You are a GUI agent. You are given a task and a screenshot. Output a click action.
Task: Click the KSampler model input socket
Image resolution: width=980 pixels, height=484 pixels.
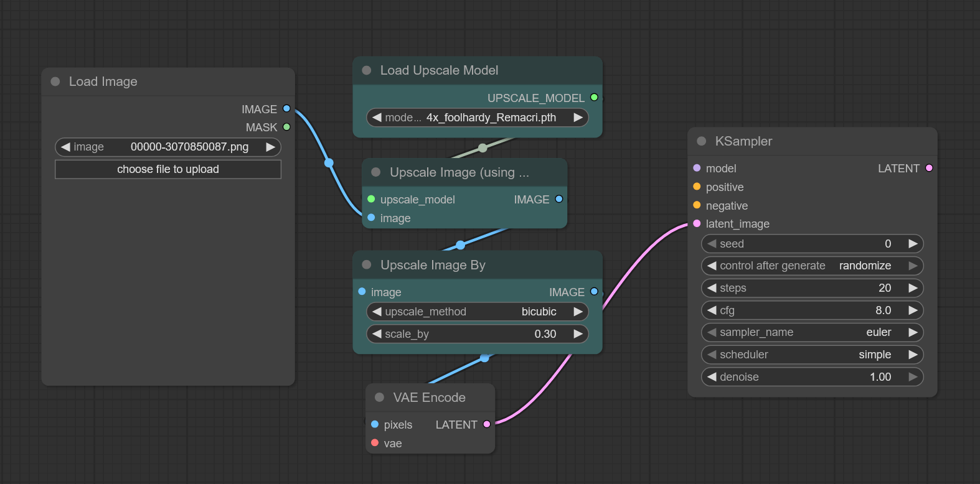click(x=697, y=168)
